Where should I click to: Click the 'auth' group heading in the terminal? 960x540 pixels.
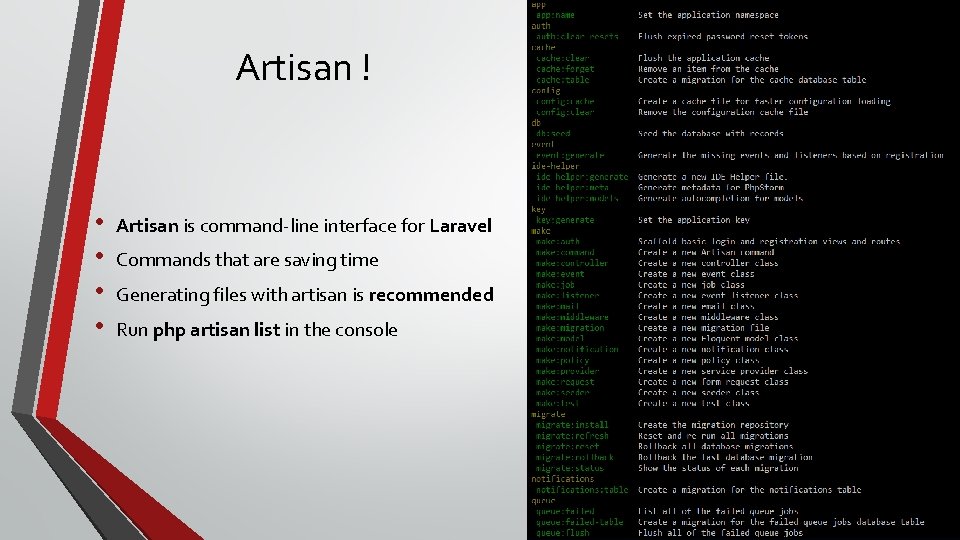click(541, 26)
